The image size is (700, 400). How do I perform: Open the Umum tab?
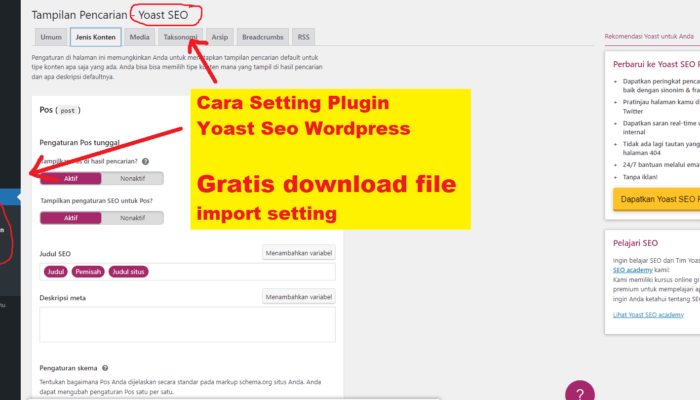click(x=51, y=37)
